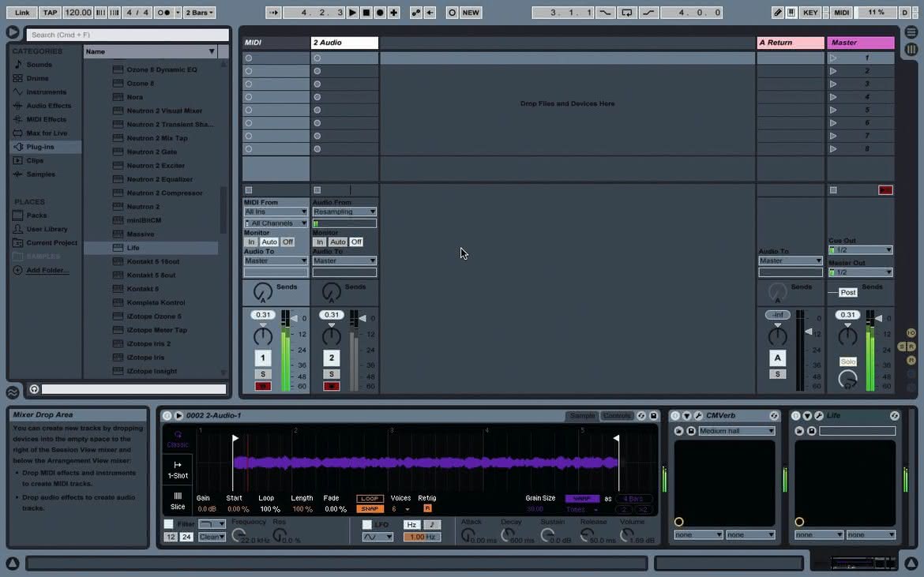
Task: Click the MIDI arrangement overdub plus button
Action: [394, 13]
